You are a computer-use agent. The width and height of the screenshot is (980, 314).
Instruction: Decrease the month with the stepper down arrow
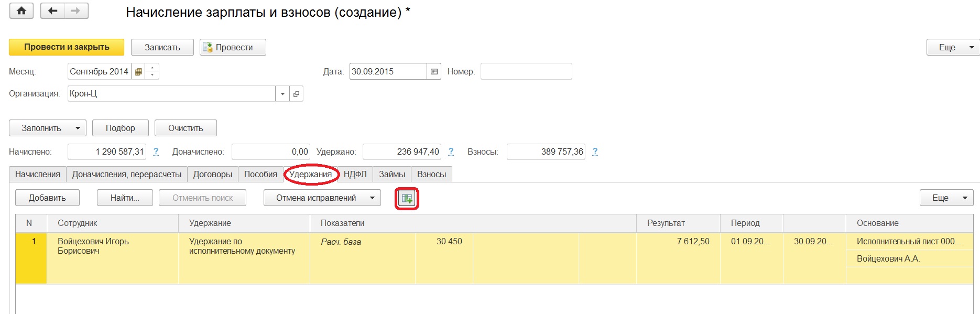pyautogui.click(x=152, y=75)
